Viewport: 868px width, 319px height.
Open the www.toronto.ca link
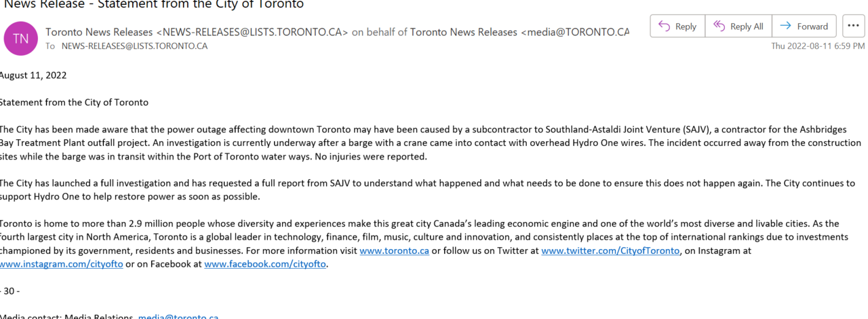(x=394, y=250)
